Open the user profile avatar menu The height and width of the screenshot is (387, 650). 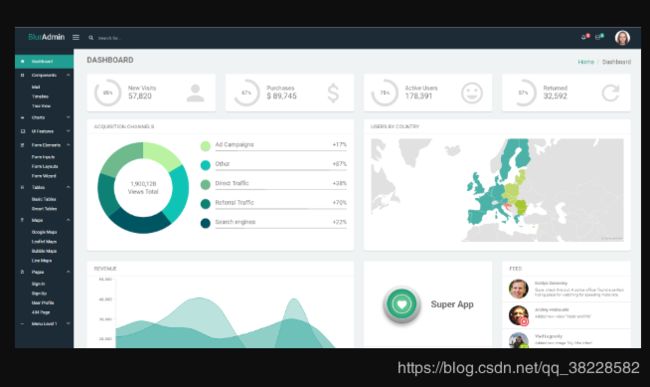point(622,38)
